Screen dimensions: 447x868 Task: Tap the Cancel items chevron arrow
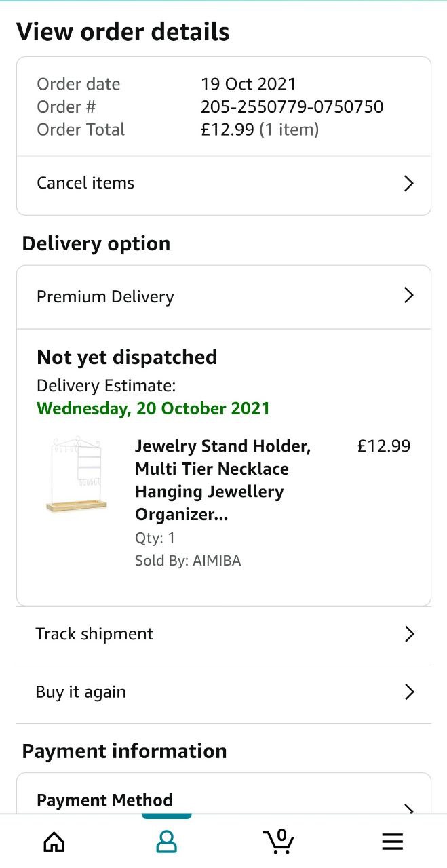point(408,184)
